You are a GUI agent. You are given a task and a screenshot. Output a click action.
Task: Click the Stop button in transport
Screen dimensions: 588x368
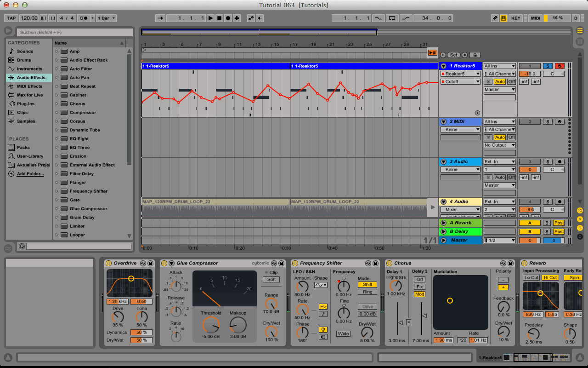tap(219, 18)
